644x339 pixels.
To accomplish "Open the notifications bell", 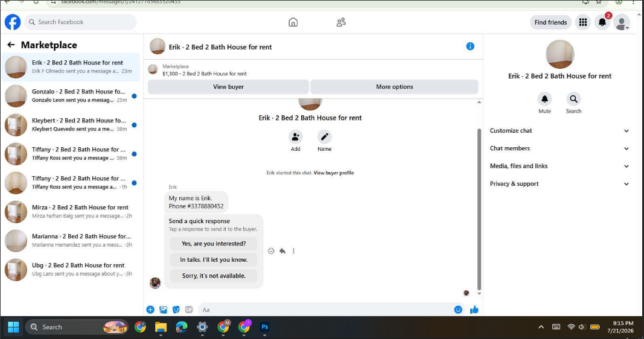I will (x=602, y=22).
